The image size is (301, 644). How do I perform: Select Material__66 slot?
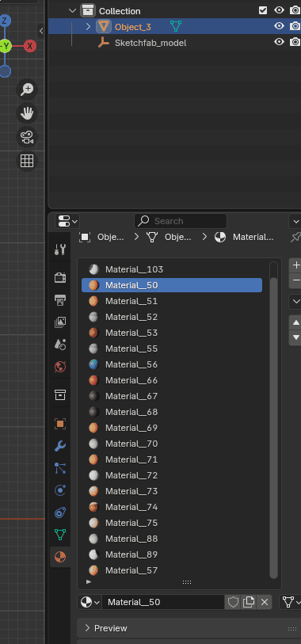172,380
